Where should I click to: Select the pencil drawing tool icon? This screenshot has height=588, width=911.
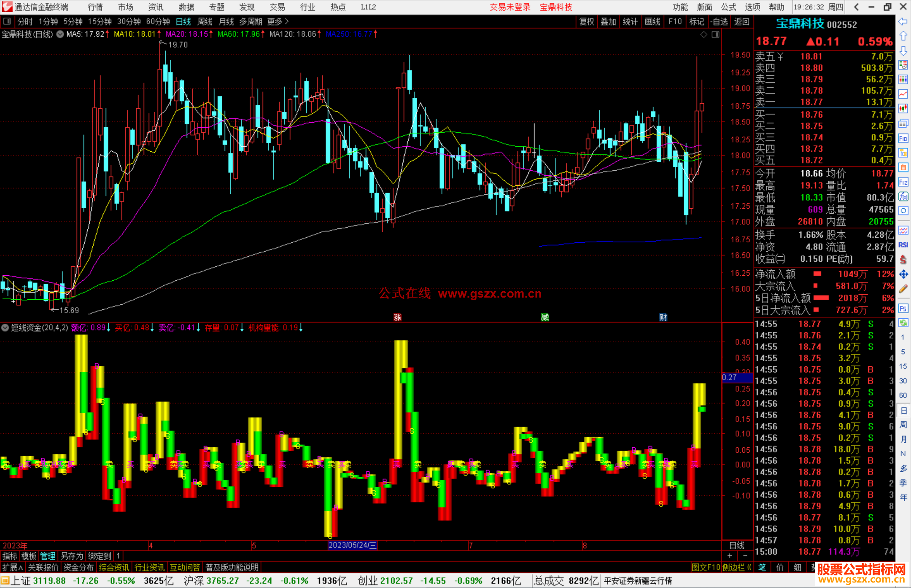pyautogui.click(x=903, y=289)
